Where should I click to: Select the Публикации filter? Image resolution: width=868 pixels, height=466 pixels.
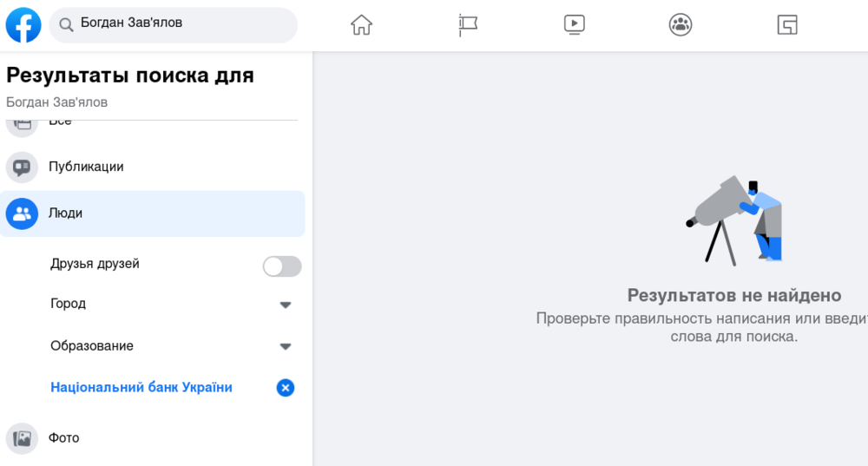(152, 167)
